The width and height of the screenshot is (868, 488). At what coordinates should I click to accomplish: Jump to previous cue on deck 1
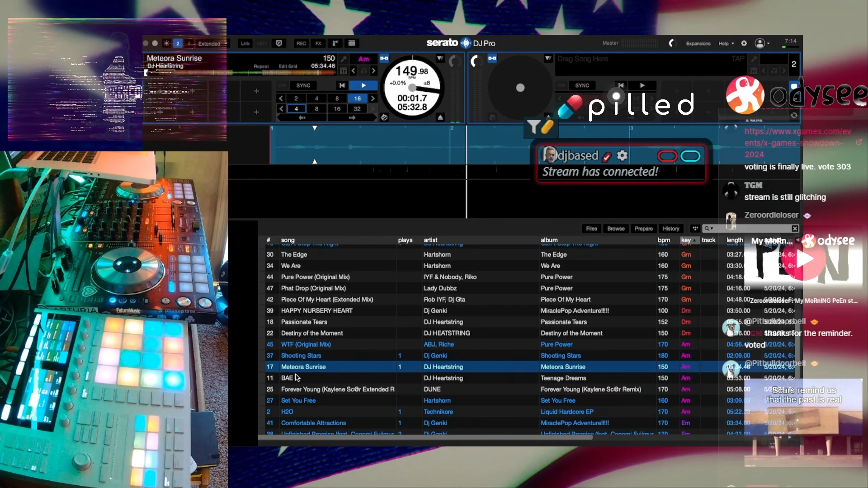342,85
